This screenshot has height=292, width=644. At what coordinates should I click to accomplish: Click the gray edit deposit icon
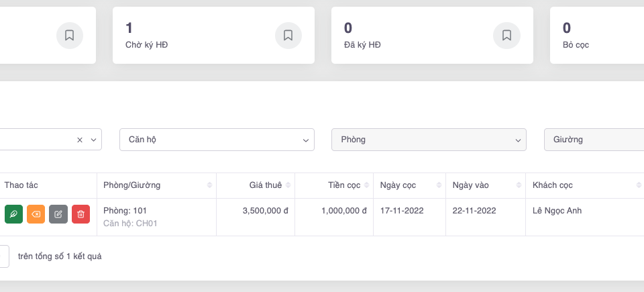(x=58, y=214)
